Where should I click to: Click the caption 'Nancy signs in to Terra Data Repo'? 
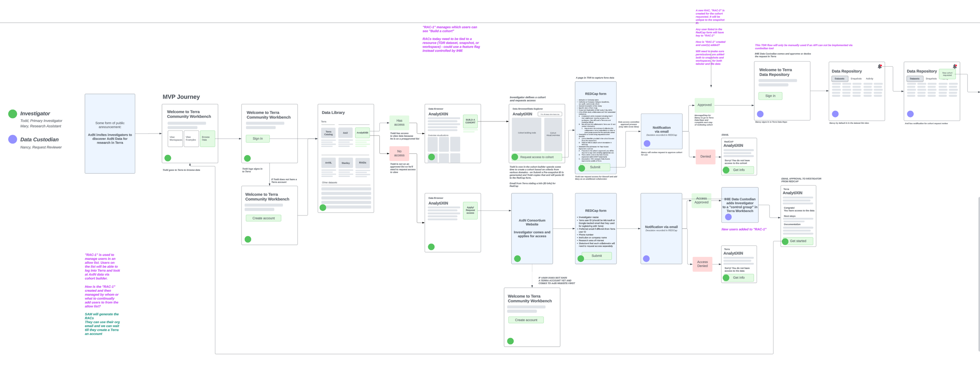click(x=771, y=122)
